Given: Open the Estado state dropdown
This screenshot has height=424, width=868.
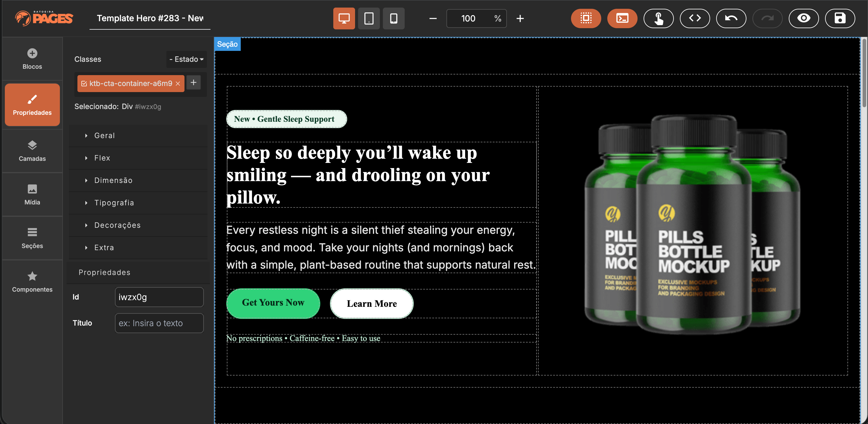Looking at the screenshot, I should 186,59.
